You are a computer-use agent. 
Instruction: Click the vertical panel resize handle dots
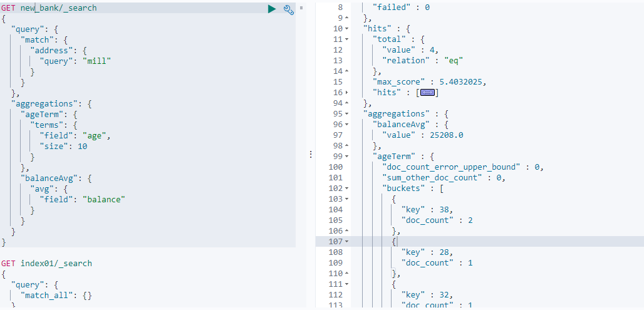click(x=311, y=155)
